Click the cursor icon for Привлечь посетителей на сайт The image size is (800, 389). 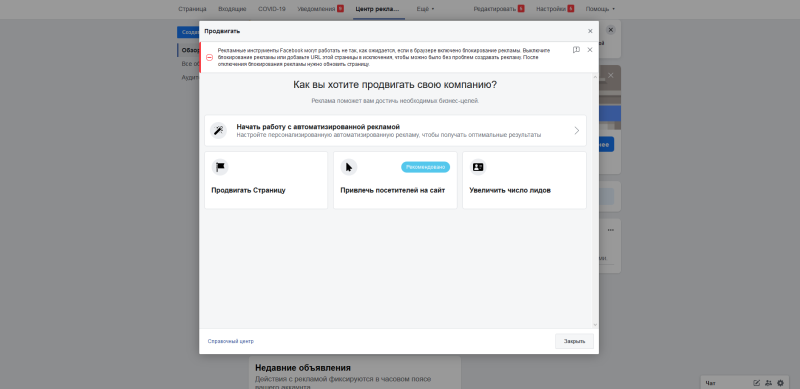click(349, 167)
